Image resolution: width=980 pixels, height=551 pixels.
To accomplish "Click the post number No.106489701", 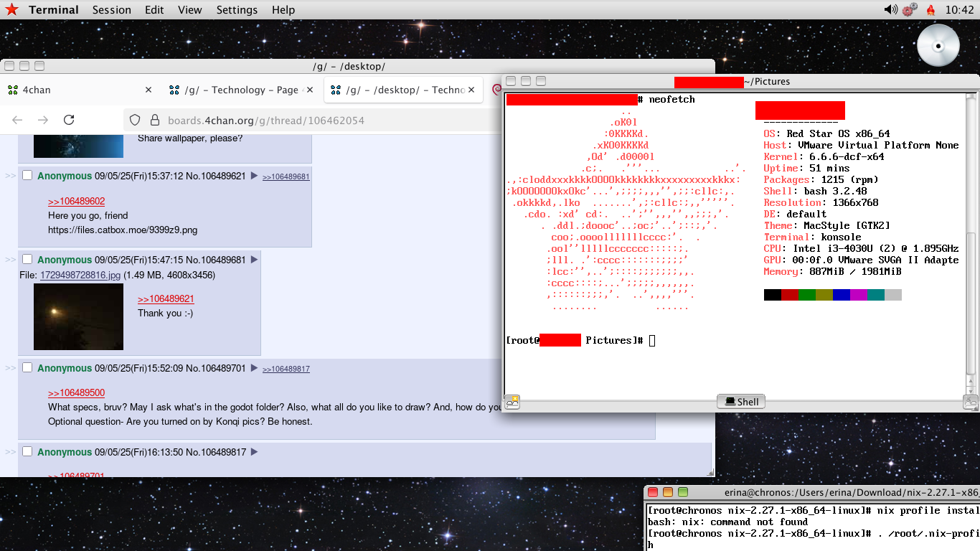I will point(216,368).
